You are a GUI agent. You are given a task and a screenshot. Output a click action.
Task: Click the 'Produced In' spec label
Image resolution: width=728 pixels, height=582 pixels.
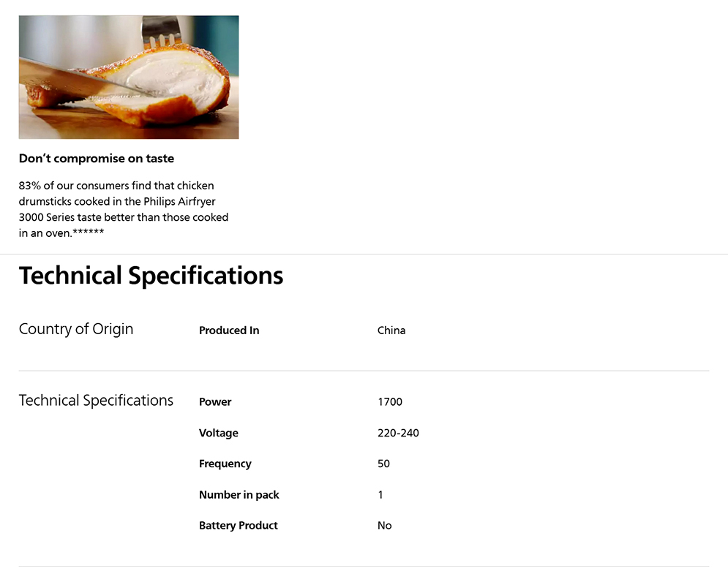pos(229,330)
